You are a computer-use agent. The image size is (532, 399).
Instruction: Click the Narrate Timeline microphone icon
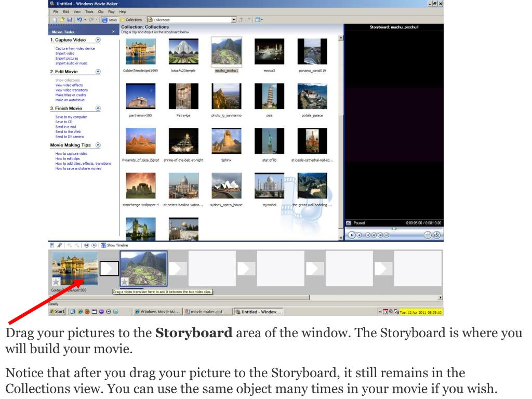59,245
